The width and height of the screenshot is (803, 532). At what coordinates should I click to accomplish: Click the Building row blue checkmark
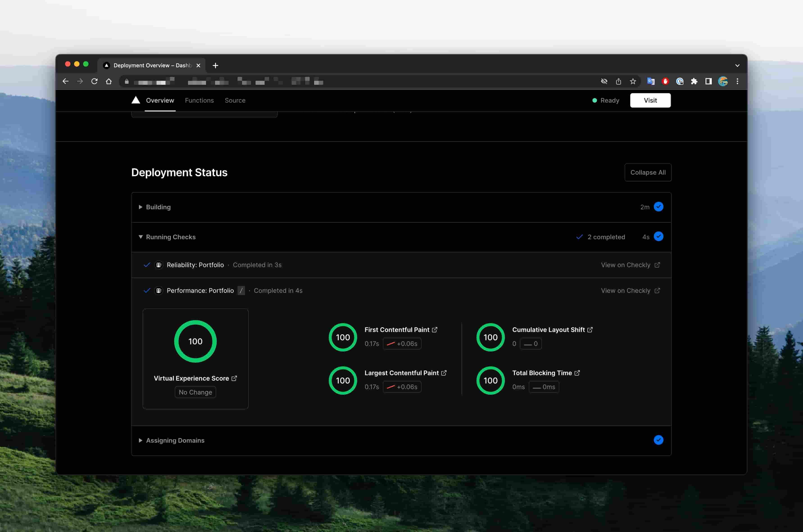[658, 207]
